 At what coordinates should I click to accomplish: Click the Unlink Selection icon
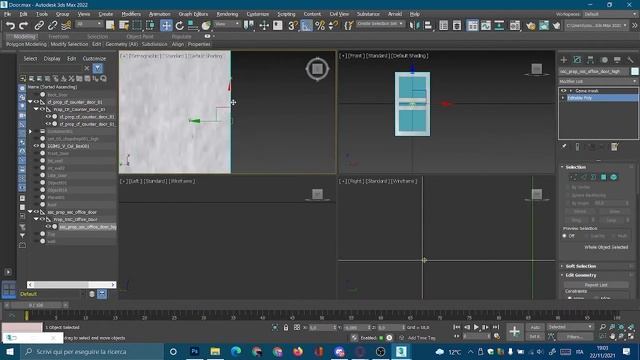[52, 26]
